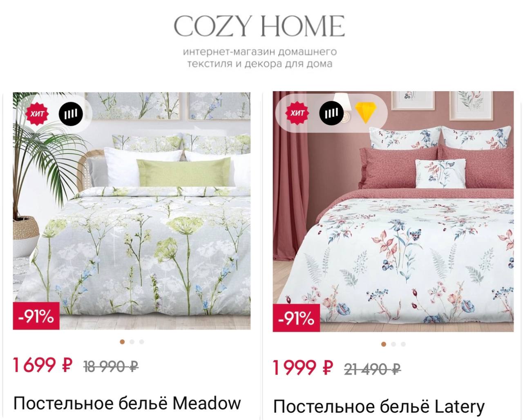523x420 pixels.
Task: Click the Meadow bedding product photo
Action: [132, 211]
